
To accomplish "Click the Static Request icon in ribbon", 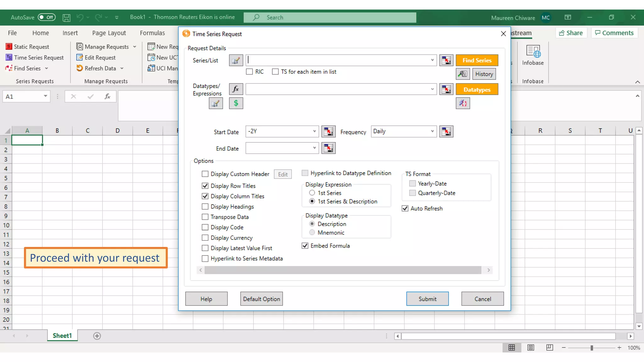I will [x=9, y=47].
